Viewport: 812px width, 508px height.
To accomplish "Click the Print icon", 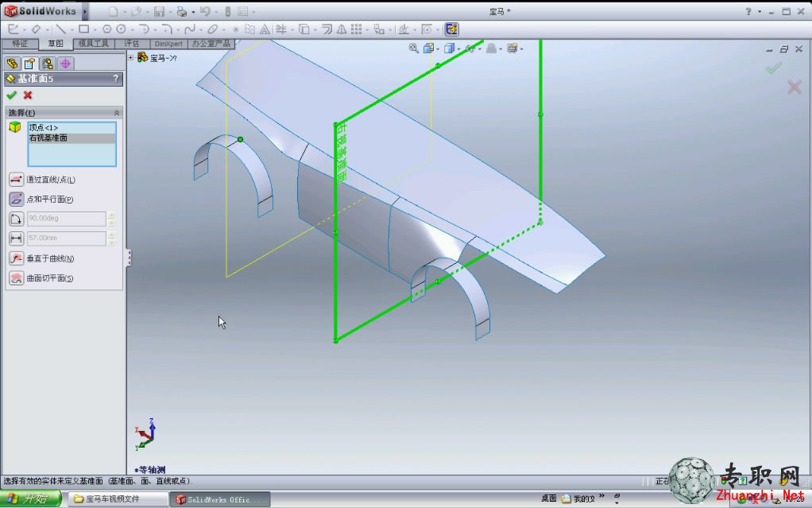I will coord(181,11).
